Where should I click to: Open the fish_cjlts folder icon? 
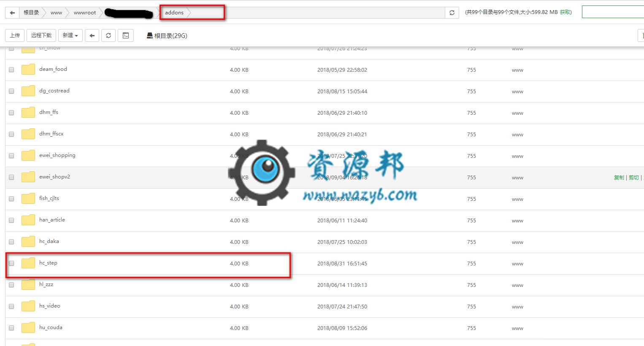(x=28, y=198)
